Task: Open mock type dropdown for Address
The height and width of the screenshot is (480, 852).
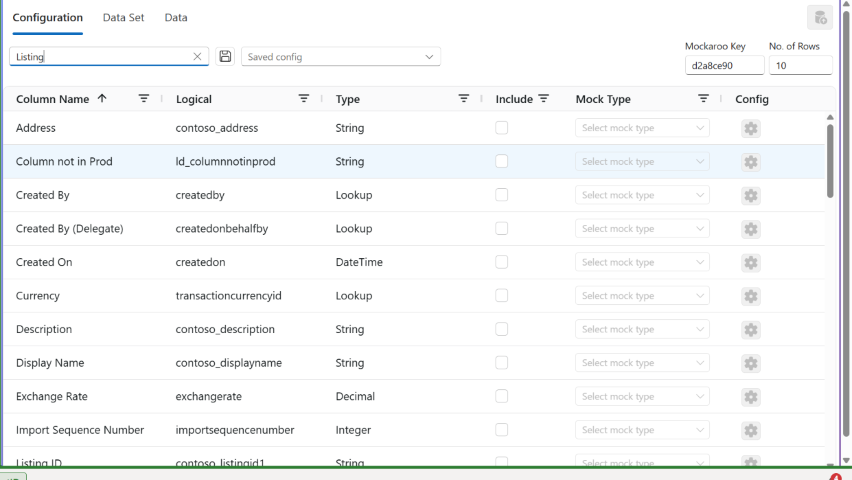Action: click(x=642, y=128)
